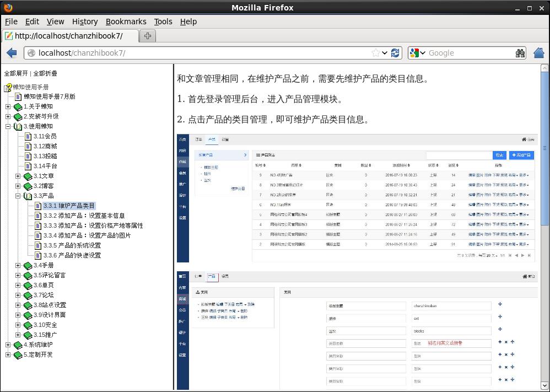Open the History menu

[85, 22]
